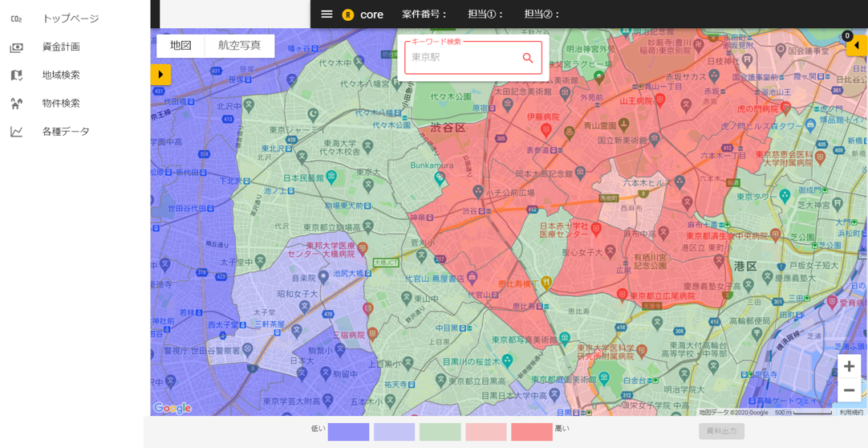
Task: Click 案件番号 label in header
Action: click(424, 14)
